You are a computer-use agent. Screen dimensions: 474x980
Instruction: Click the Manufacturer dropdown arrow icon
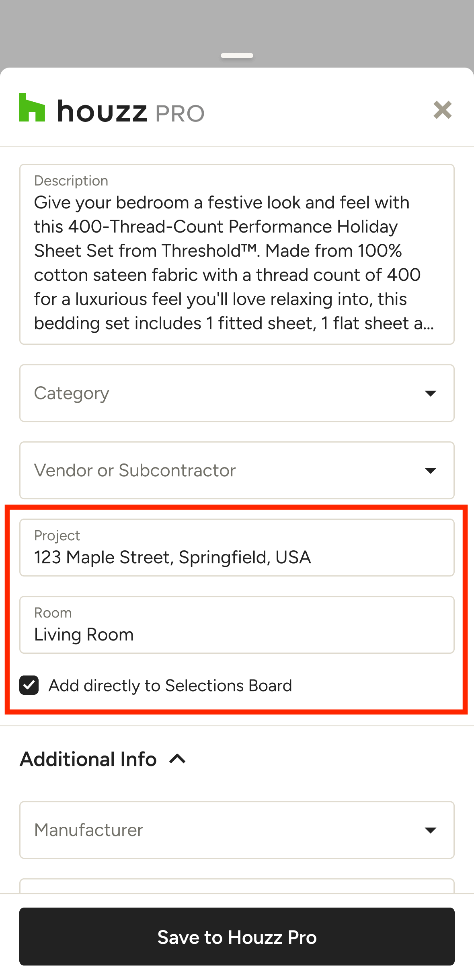[430, 830]
